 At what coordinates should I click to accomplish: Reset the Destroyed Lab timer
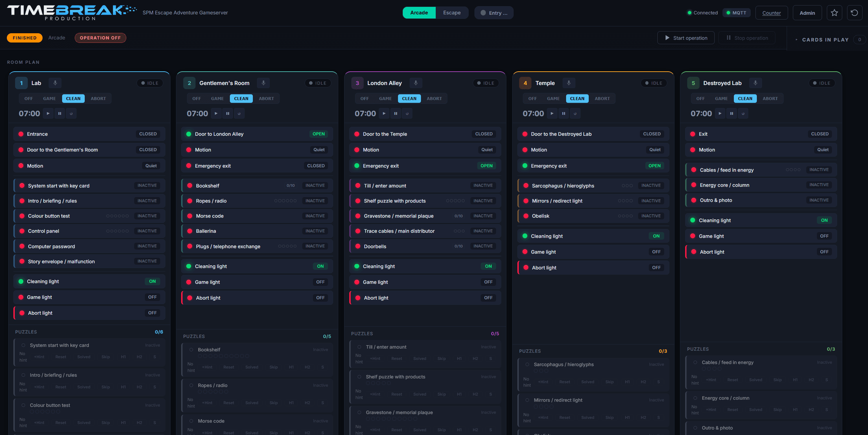point(743,113)
